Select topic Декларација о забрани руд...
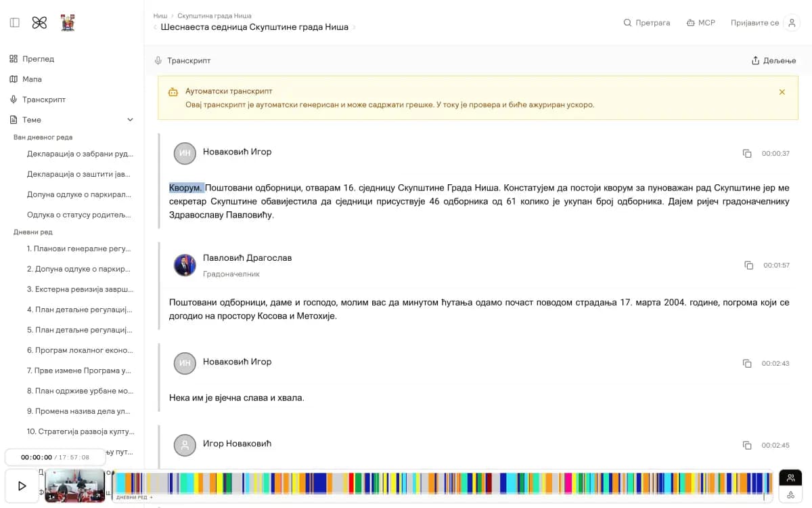This screenshot has height=508, width=812. [79, 154]
